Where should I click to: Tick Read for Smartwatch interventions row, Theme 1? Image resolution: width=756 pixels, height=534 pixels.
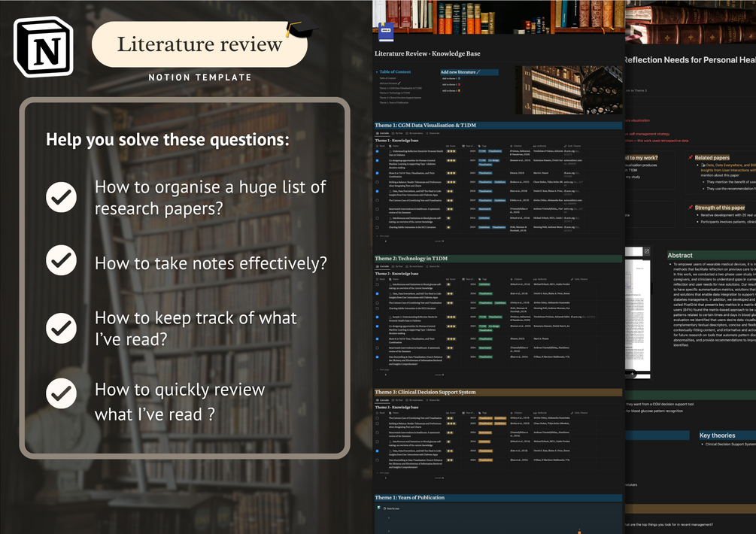tap(377, 209)
